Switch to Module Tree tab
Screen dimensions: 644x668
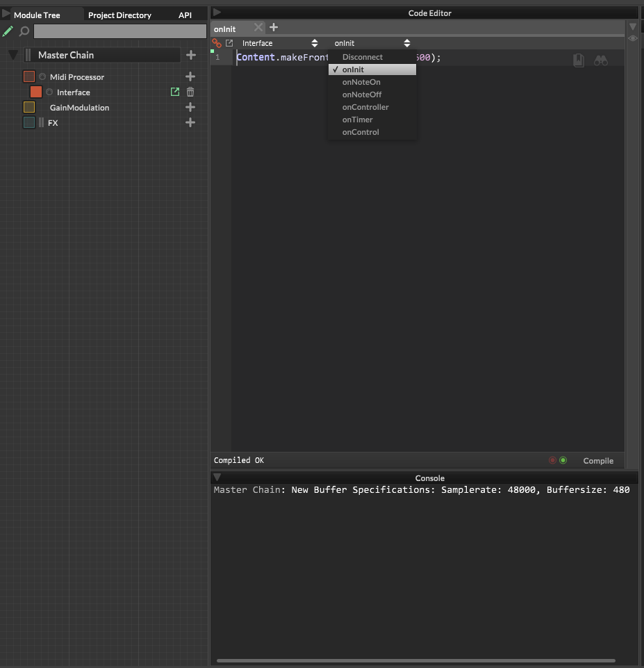tap(37, 15)
